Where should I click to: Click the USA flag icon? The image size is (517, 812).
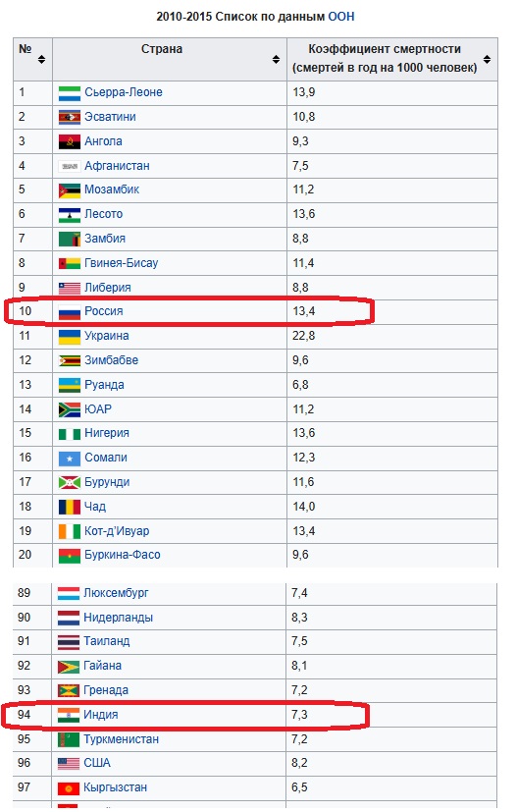pyautogui.click(x=69, y=763)
